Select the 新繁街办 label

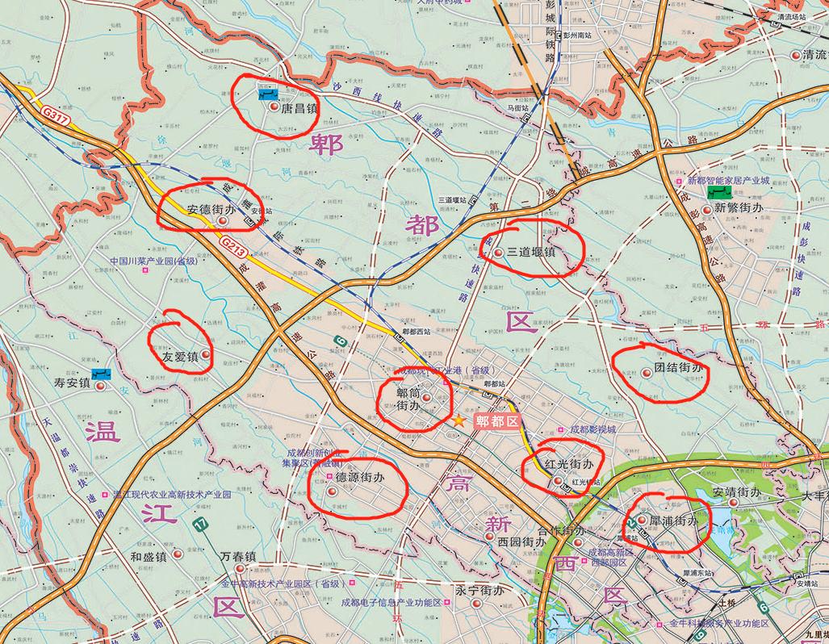(739, 207)
